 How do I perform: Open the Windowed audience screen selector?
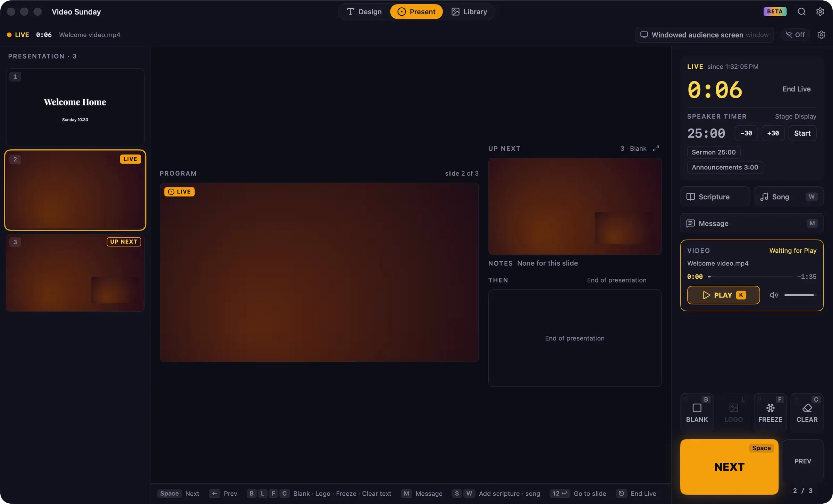pos(704,35)
